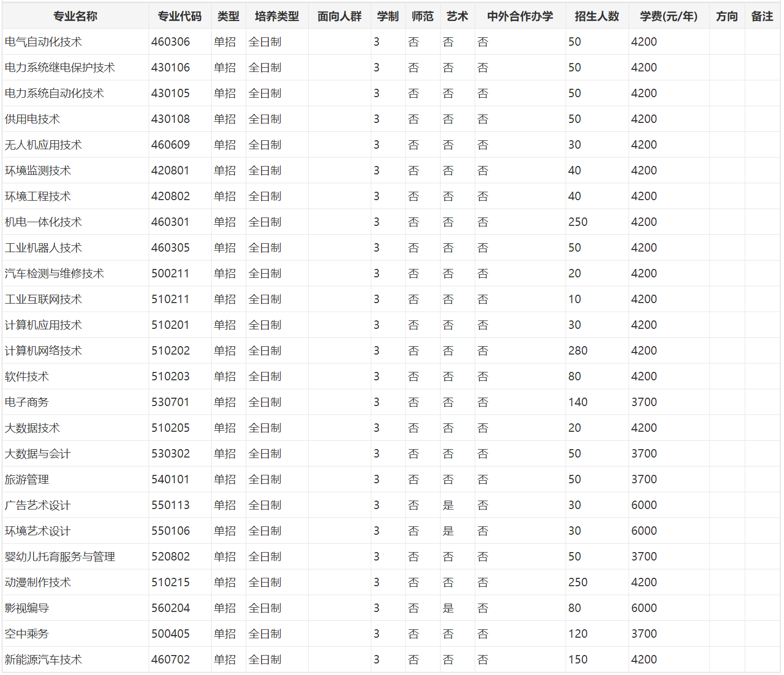Image resolution: width=784 pixels, height=675 pixels.
Task: Click major code 420801
Action: [x=171, y=170]
